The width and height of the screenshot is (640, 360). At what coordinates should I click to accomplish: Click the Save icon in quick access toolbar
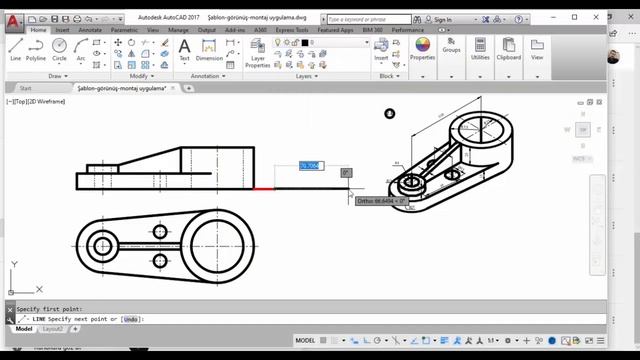point(54,19)
